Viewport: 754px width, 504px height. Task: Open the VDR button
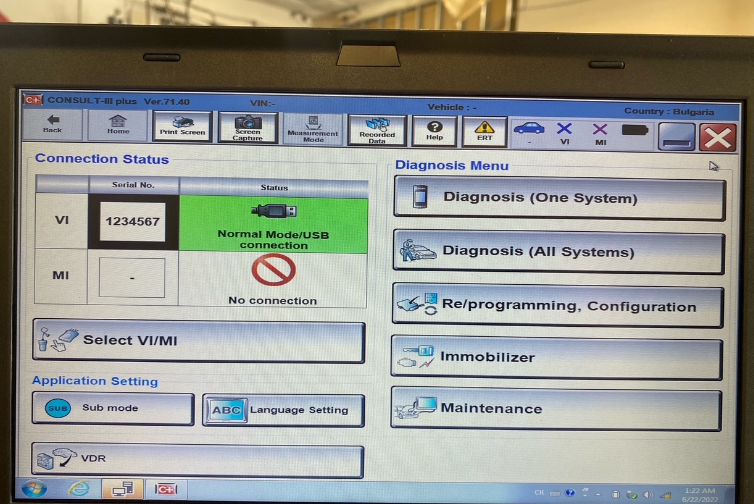197,459
